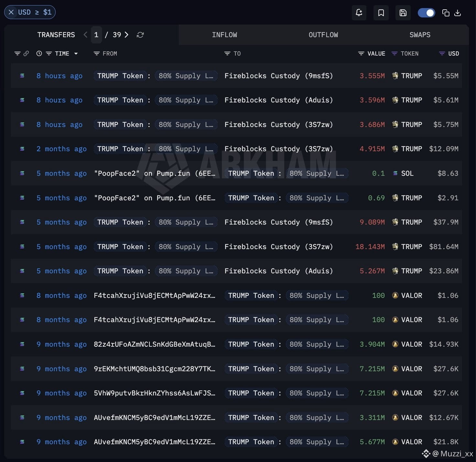Download transfers with the download icon
The width and height of the screenshot is (476, 462).
click(x=458, y=13)
